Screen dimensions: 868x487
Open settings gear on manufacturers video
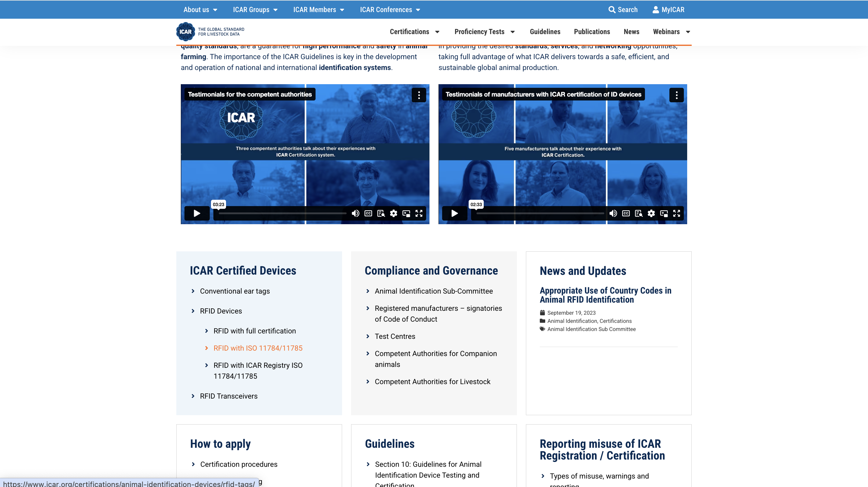[x=651, y=213]
